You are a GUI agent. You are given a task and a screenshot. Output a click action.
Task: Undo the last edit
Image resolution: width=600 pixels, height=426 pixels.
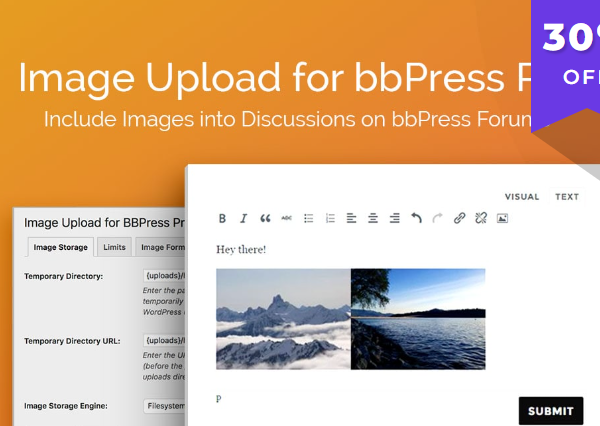[x=416, y=218]
